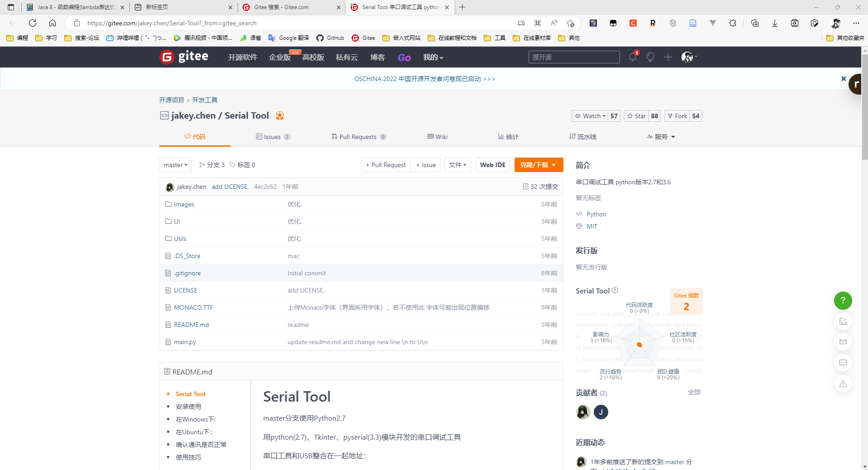Click the Gitee logo in header
This screenshot has width=868, height=470.
184,57
